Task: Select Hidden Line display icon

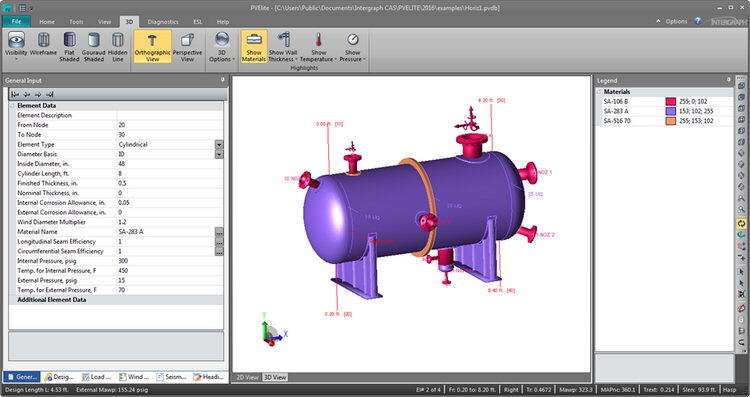Action: tap(118, 46)
